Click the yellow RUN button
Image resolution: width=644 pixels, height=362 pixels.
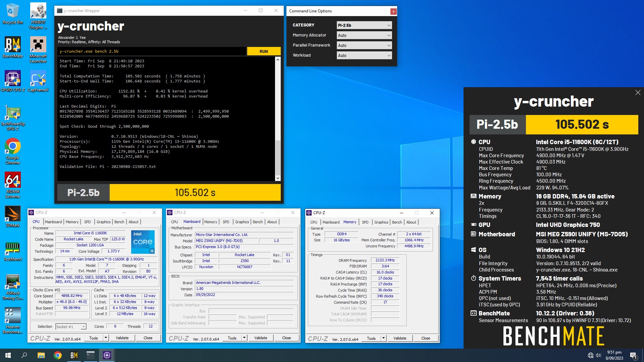point(264,51)
